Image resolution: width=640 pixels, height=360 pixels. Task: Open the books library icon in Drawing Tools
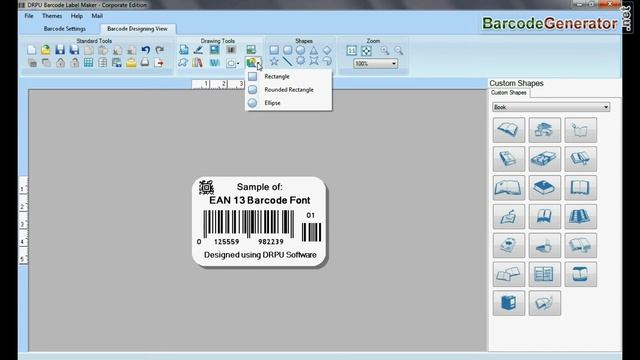pyautogui.click(x=198, y=62)
